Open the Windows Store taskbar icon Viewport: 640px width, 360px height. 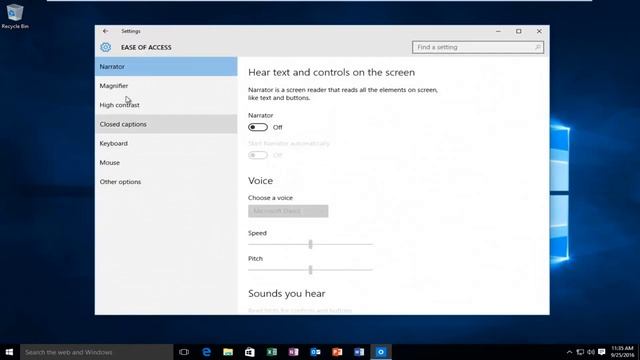tap(250, 352)
